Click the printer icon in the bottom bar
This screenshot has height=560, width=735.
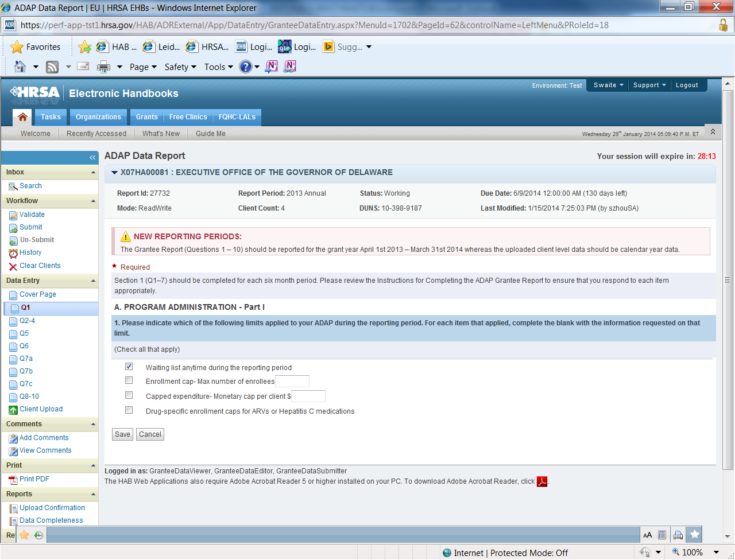click(678, 535)
